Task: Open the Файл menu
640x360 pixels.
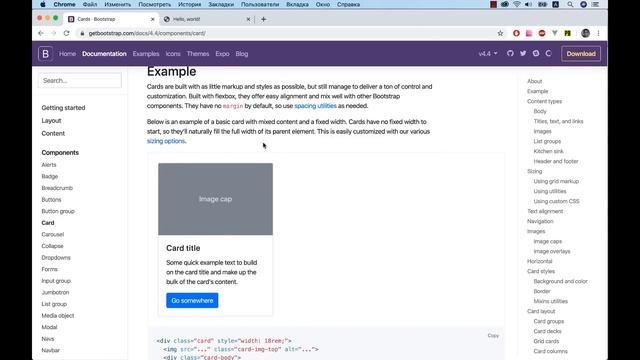Action: (x=90, y=4)
